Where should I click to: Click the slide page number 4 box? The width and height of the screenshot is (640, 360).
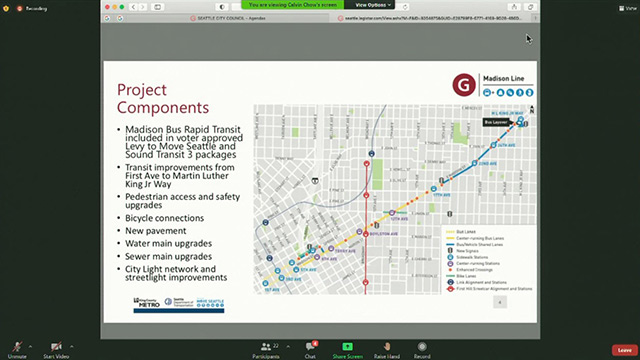(500, 302)
